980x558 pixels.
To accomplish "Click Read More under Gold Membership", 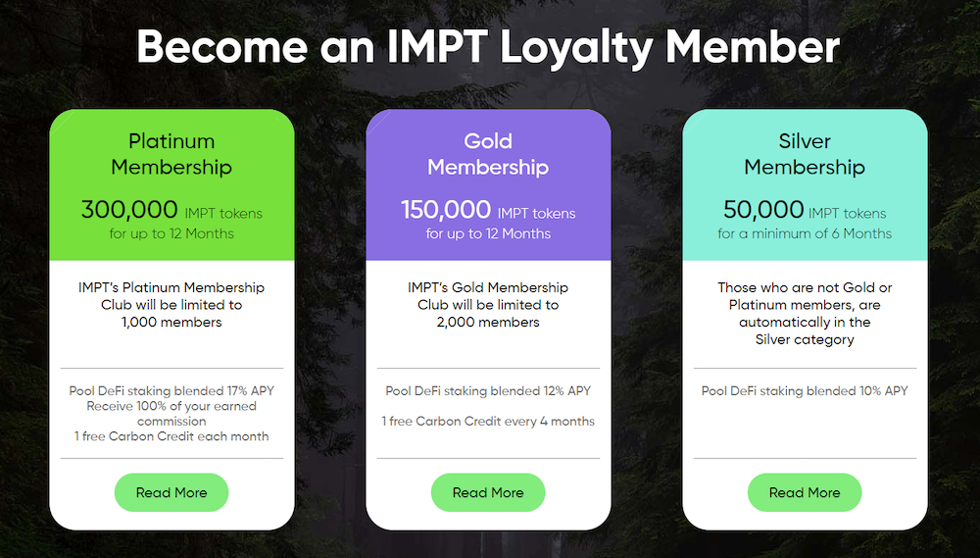I will [x=487, y=492].
